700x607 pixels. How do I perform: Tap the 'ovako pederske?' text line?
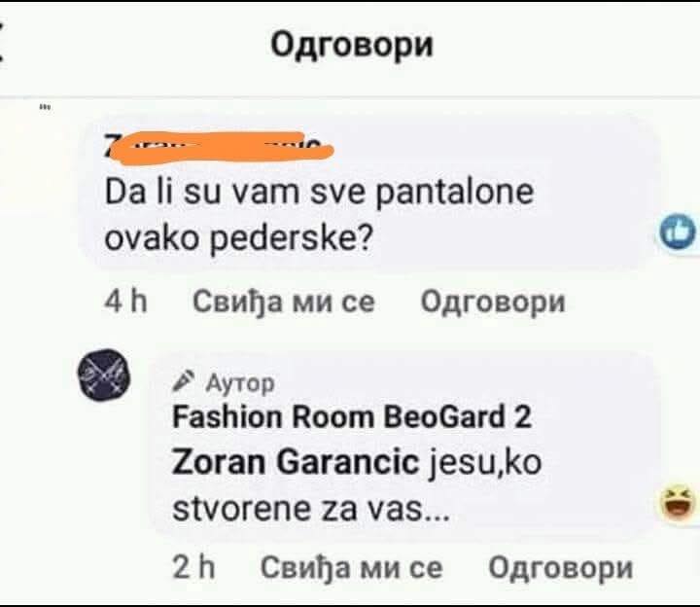pos(238,240)
